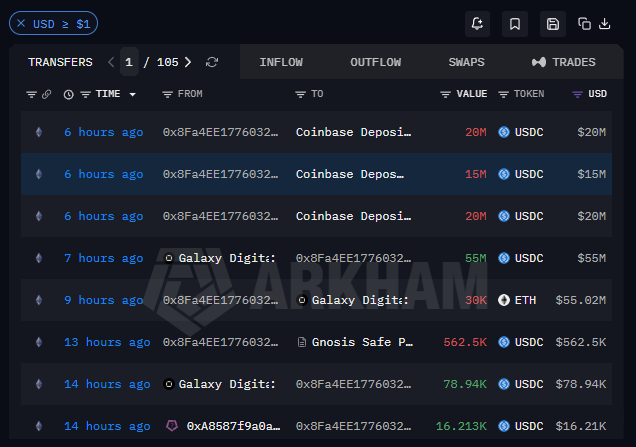
Task: Click the download icon
Action: (604, 24)
